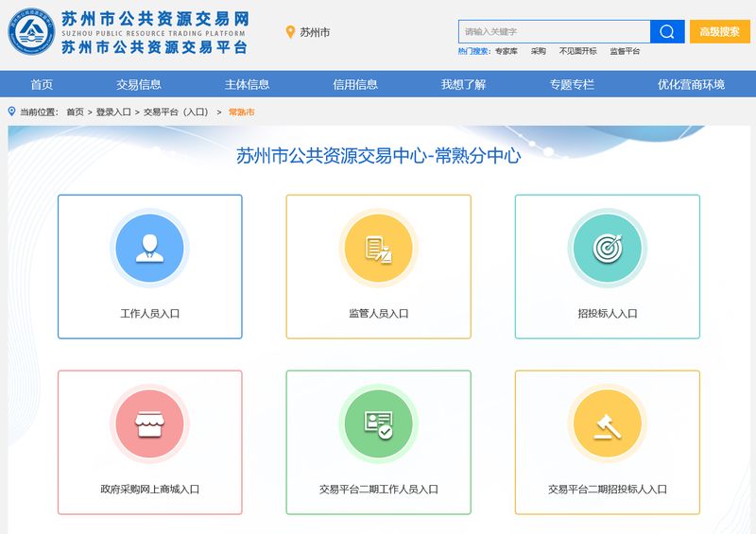Viewport: 756px width, 534px height.
Task: Open 主体信息 navigation menu
Action: [x=248, y=84]
